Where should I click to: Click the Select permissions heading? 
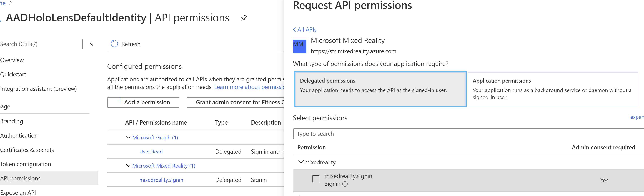320,118
